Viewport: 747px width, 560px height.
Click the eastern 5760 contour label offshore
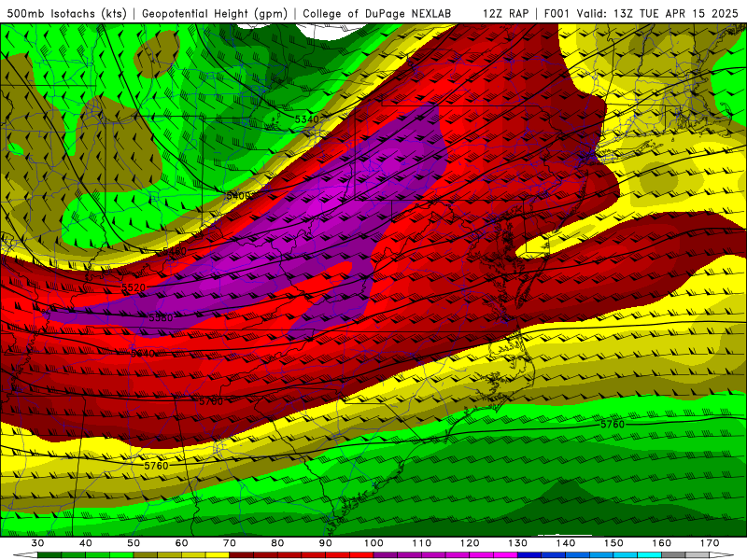pyautogui.click(x=613, y=424)
